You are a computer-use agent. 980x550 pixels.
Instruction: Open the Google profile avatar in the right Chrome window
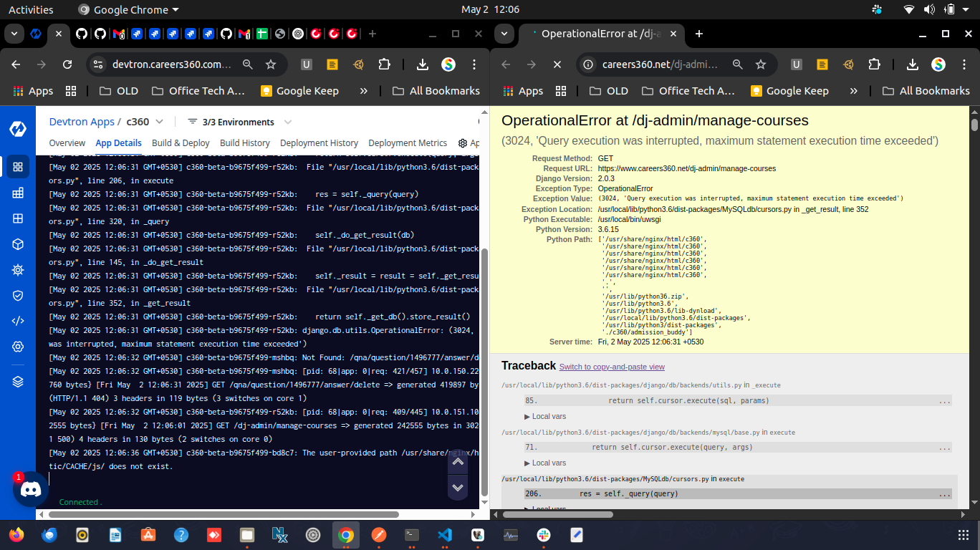(938, 64)
